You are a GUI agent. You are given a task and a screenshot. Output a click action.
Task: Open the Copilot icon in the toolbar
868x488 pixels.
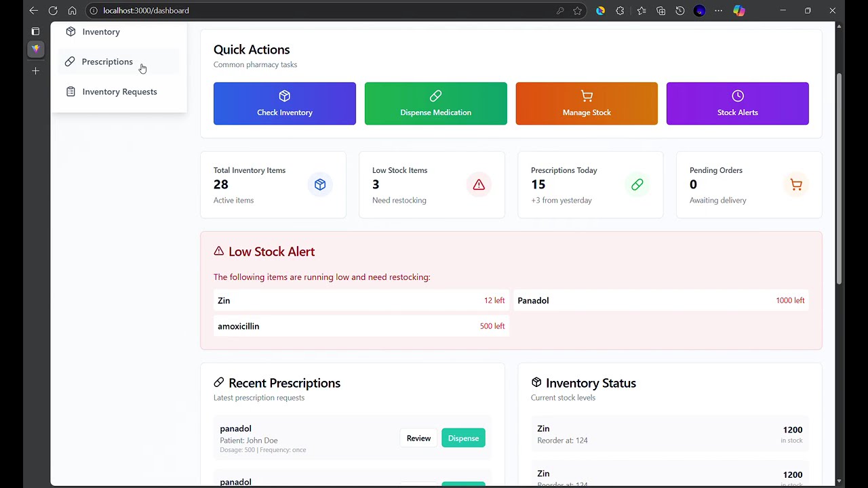[739, 11]
